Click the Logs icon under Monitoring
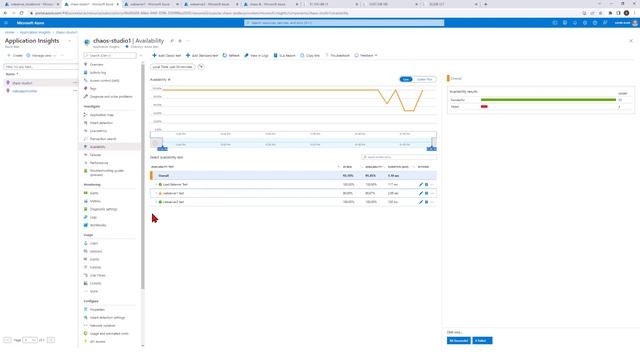Viewport: 640px width, 360px height. (x=86, y=217)
